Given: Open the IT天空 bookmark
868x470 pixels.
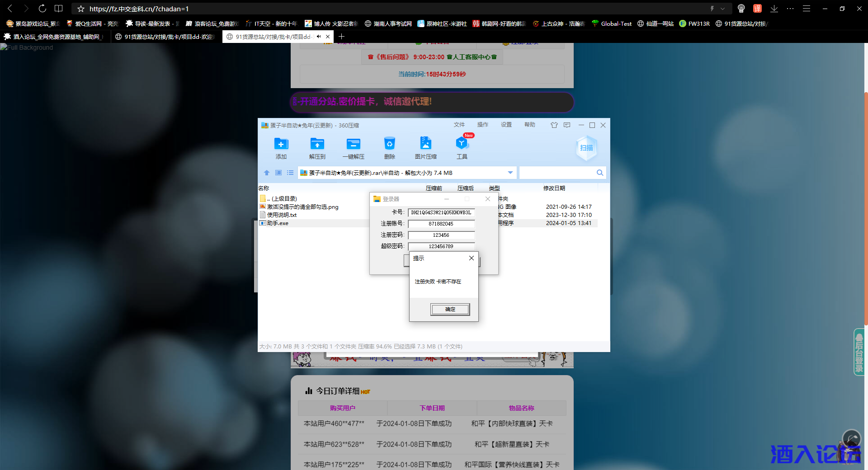Looking at the screenshot, I should click(271, 23).
